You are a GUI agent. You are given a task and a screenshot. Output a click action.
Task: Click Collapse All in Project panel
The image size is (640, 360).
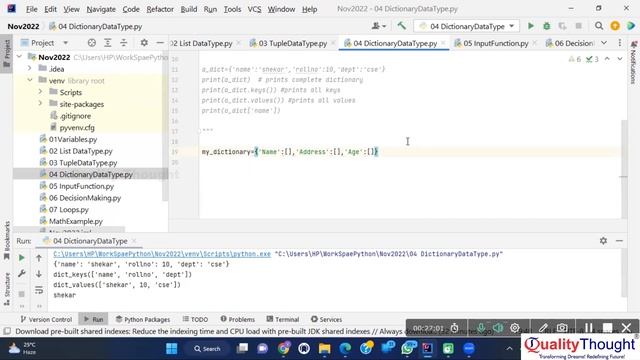[x=123, y=43]
